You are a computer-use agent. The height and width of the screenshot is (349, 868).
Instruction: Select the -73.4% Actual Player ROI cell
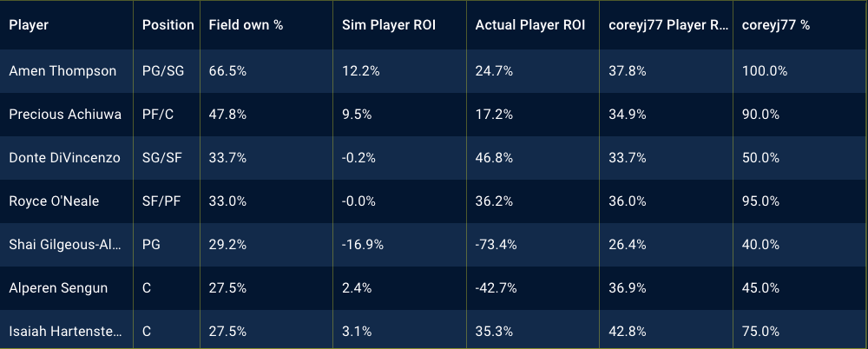point(496,245)
